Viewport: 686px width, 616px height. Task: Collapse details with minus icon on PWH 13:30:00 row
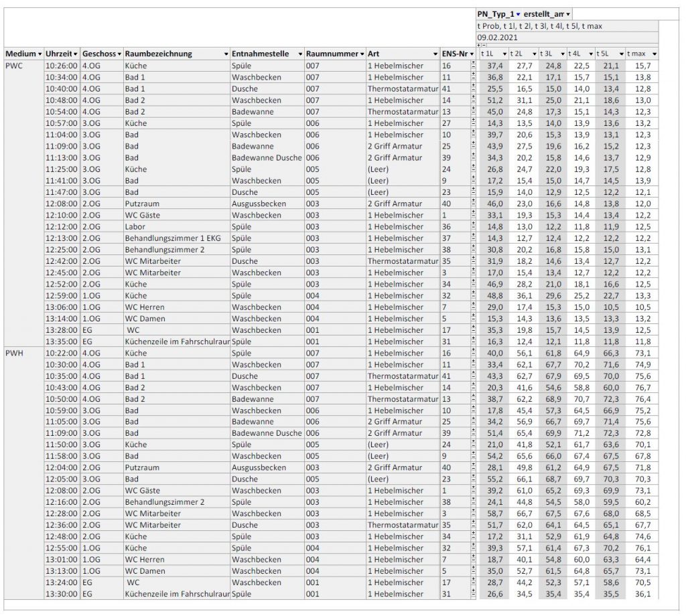[x=473, y=596]
